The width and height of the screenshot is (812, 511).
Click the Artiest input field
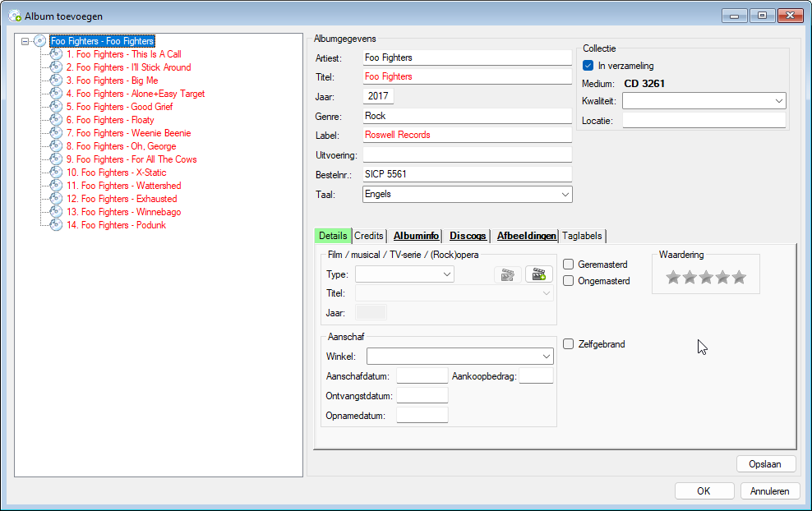(x=467, y=58)
